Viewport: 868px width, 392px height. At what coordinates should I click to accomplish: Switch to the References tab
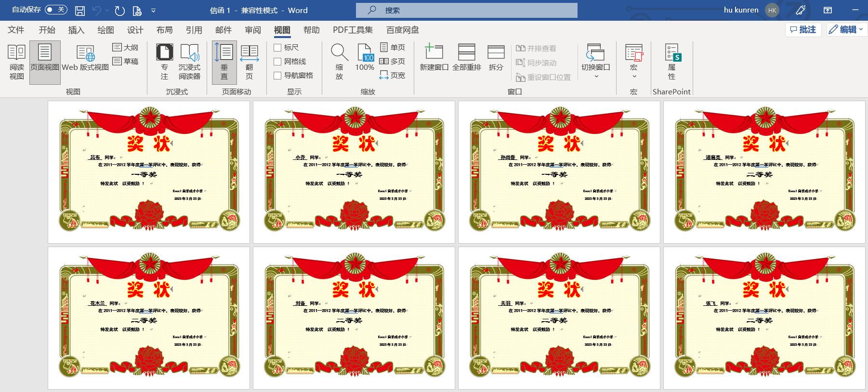pos(194,30)
